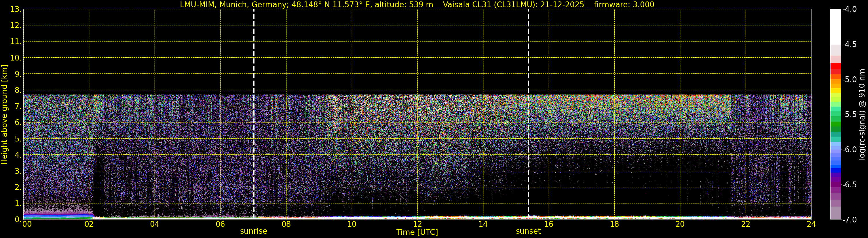Click the 'firmware: 3.000' title text
868x238 pixels.
(624, 5)
